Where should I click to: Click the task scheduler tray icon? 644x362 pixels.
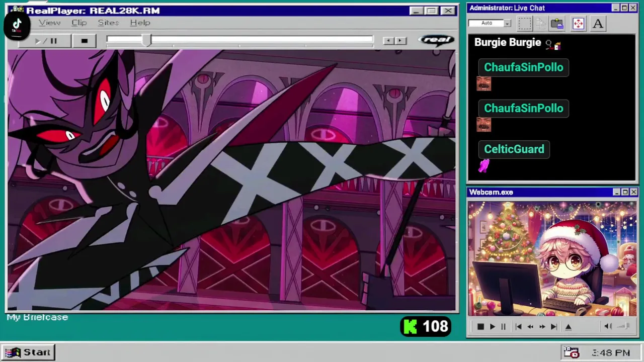571,352
